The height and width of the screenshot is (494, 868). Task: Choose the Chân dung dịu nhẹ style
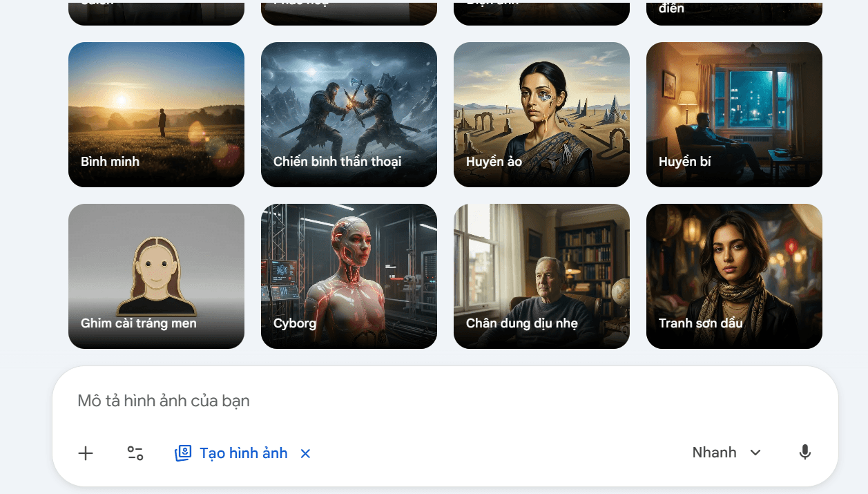point(541,276)
